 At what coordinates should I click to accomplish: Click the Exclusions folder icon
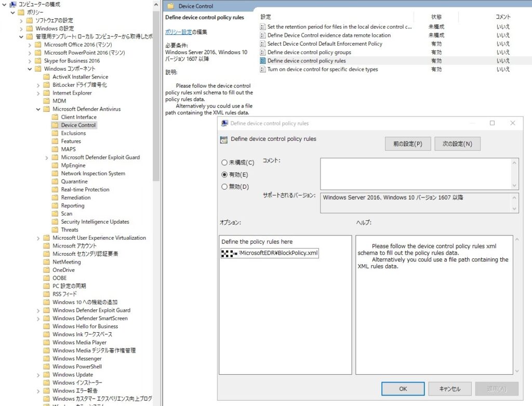tap(55, 133)
